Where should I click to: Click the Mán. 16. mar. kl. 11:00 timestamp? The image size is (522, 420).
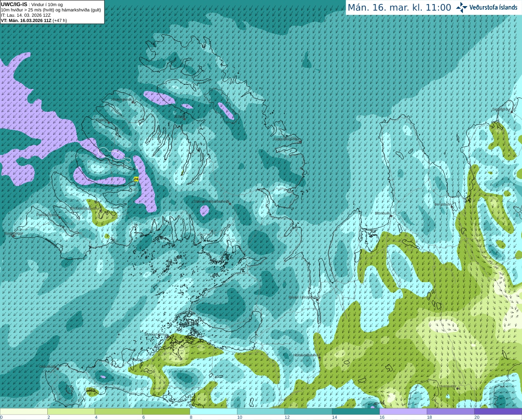click(x=399, y=8)
